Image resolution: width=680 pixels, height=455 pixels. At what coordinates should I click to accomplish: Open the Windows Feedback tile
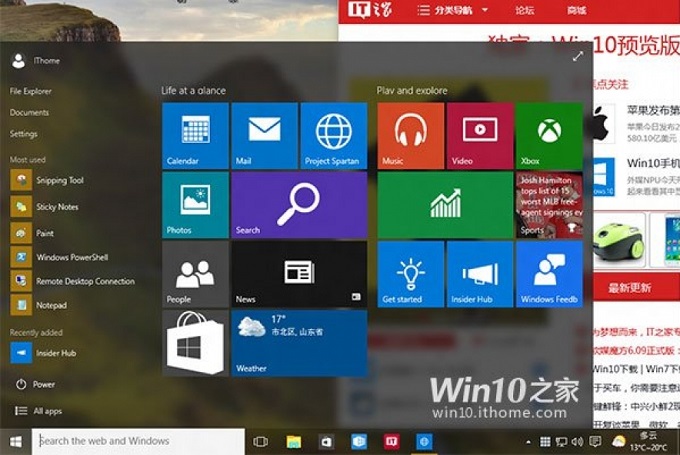549,275
